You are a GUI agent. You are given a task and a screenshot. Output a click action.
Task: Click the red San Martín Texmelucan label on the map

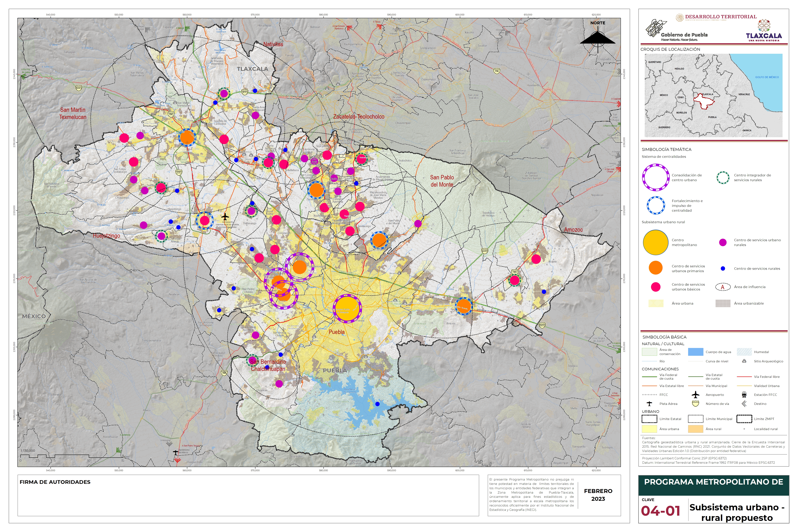[73, 113]
